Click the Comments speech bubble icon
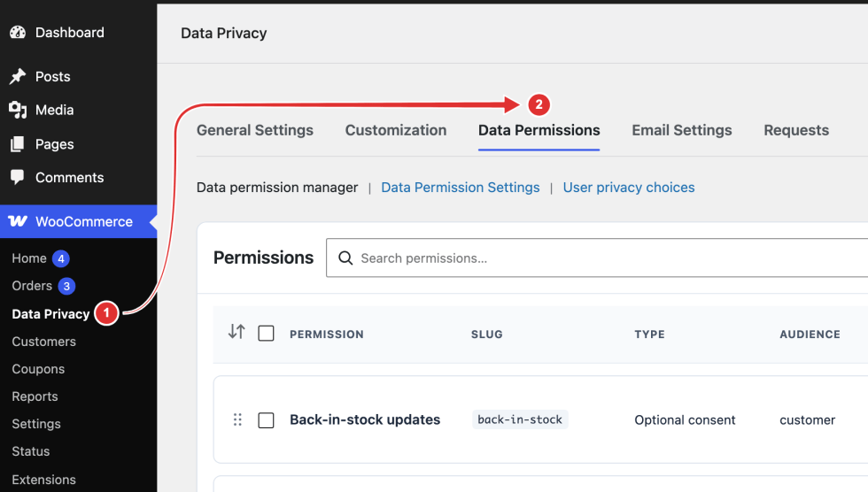The width and height of the screenshot is (868, 492). tap(17, 178)
